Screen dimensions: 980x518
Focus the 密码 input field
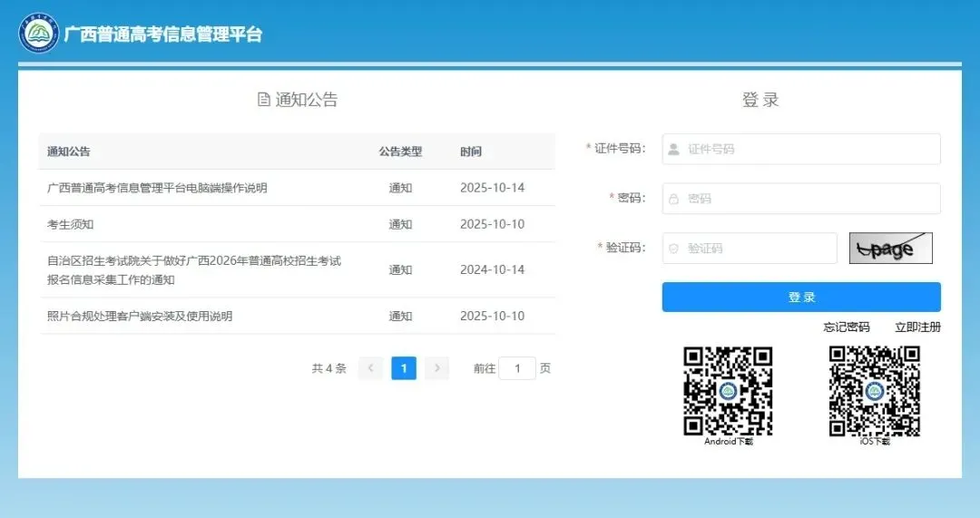click(x=801, y=198)
